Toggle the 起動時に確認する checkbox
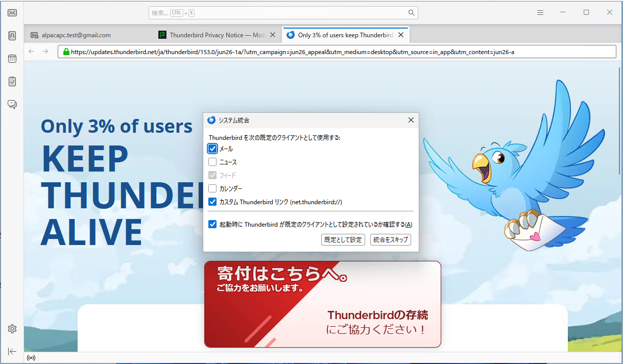Image resolution: width=623 pixels, height=364 pixels. coord(212,224)
